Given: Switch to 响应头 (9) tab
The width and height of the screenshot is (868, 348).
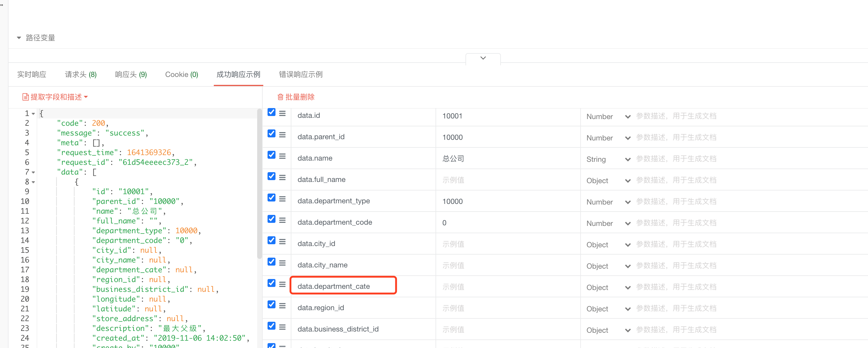Looking at the screenshot, I should 131,74.
